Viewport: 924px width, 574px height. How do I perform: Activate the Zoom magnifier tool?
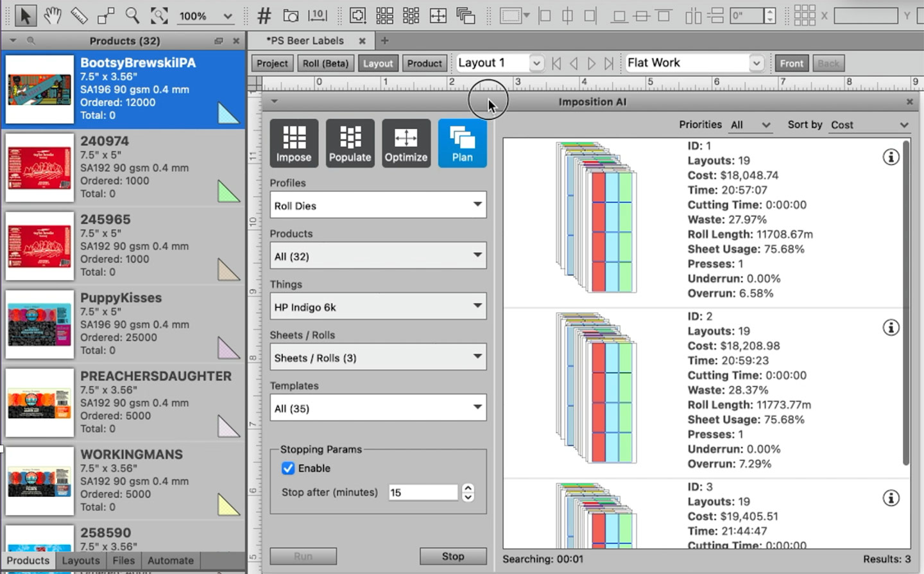[132, 15]
